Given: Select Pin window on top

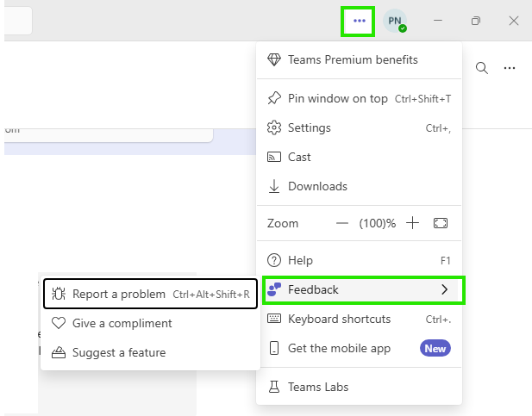Looking at the screenshot, I should [x=360, y=99].
